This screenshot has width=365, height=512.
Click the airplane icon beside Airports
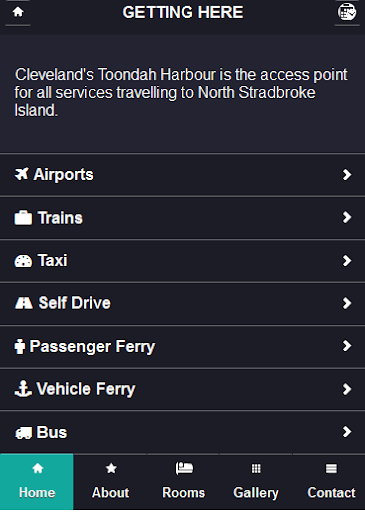click(21, 174)
